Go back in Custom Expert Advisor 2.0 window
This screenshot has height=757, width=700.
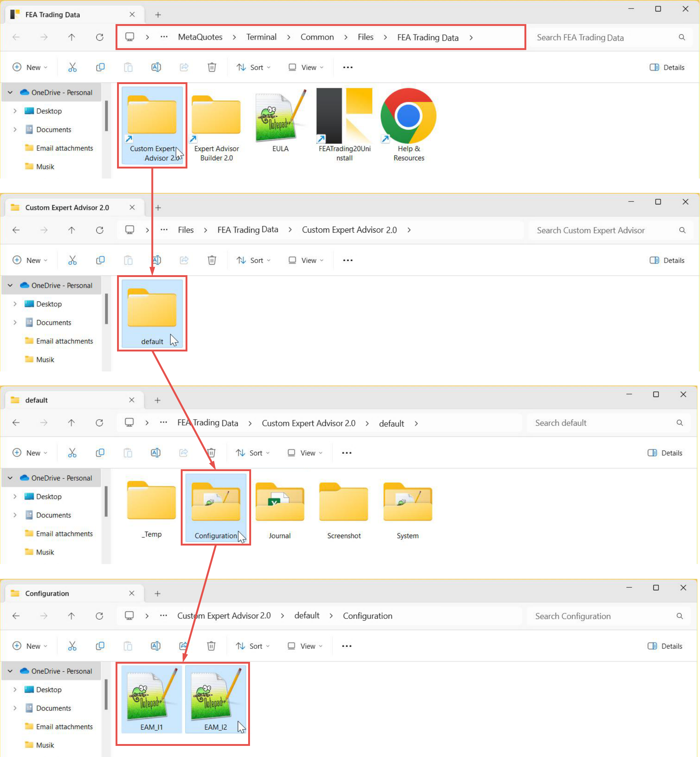point(16,230)
